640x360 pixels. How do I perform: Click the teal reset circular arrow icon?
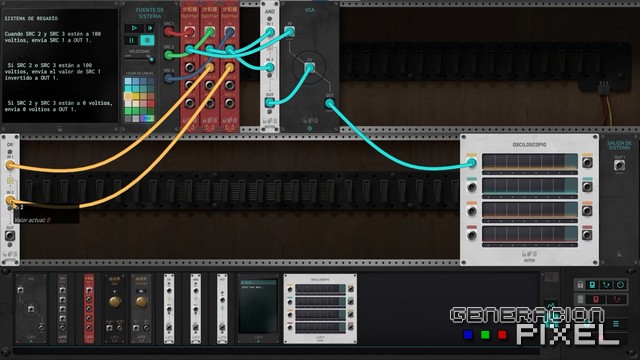click(620, 284)
